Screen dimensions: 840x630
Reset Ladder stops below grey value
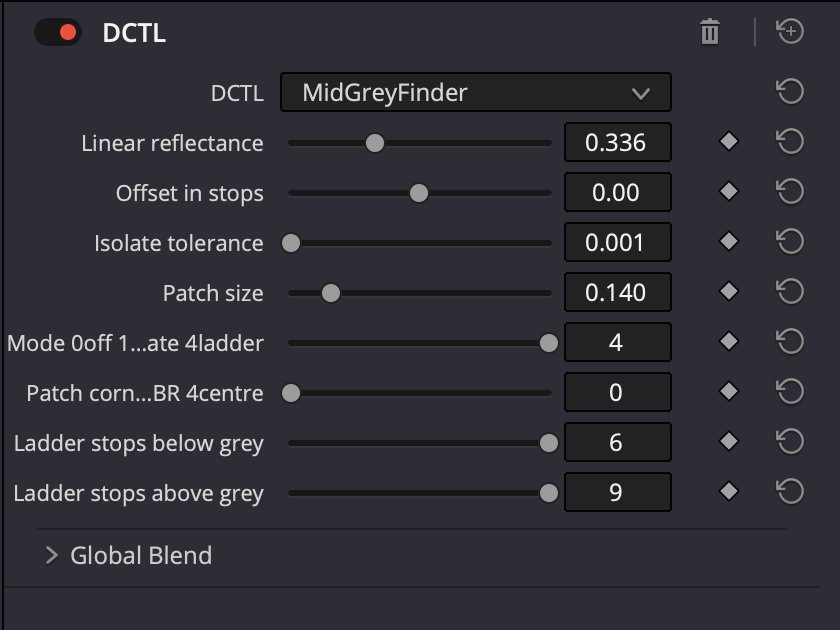(x=790, y=442)
